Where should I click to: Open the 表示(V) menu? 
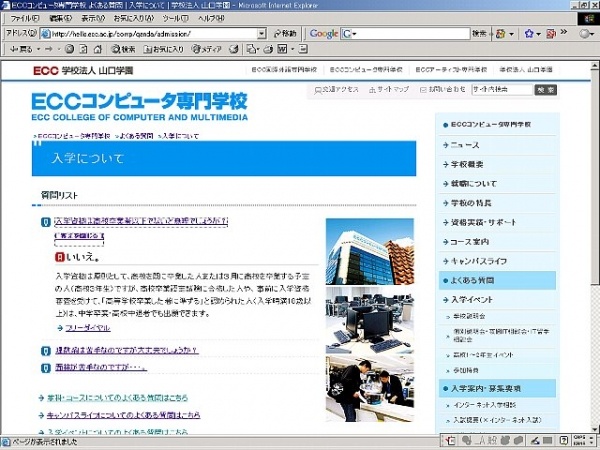[93, 18]
